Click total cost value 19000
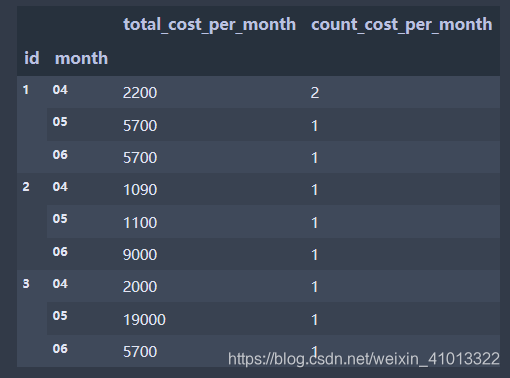The image size is (510, 378). [x=144, y=320]
